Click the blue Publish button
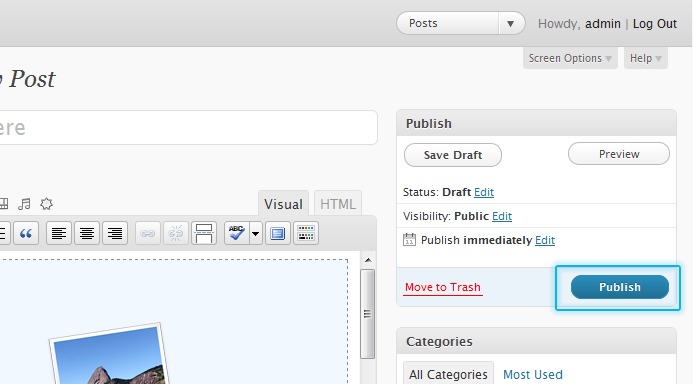Image resolution: width=693 pixels, height=384 pixels. [x=620, y=287]
